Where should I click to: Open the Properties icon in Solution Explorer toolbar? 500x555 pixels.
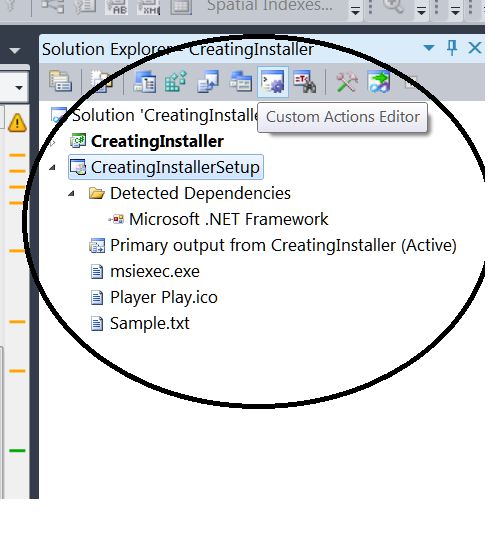point(61,82)
